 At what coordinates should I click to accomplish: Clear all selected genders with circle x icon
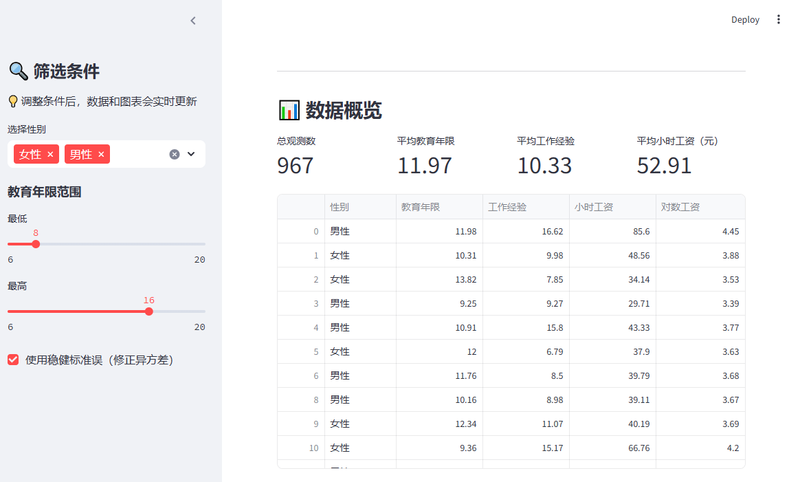(x=174, y=154)
